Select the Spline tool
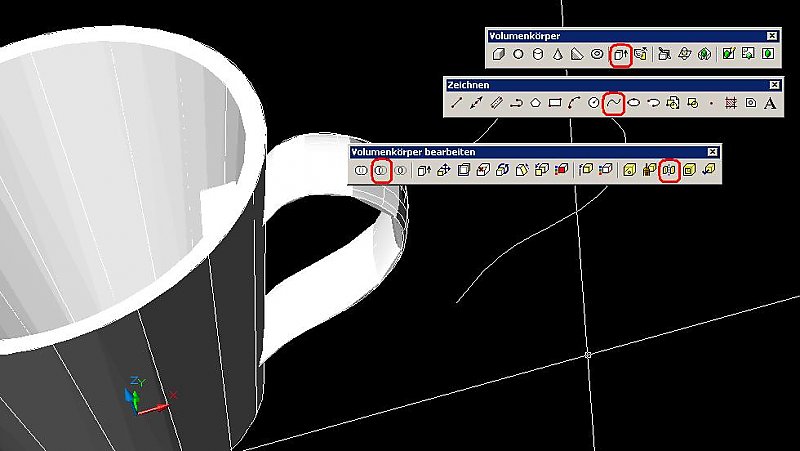Viewport: 800px width, 451px height. click(x=614, y=103)
